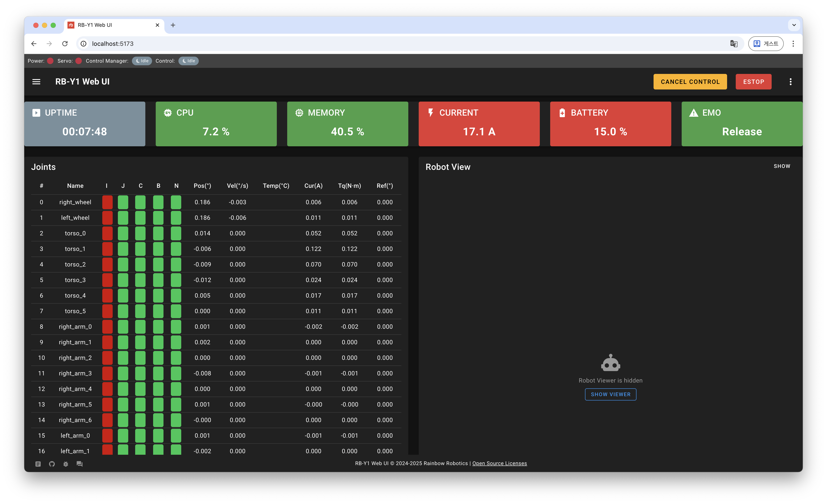Toggle the Control Idle status chip

pos(188,61)
